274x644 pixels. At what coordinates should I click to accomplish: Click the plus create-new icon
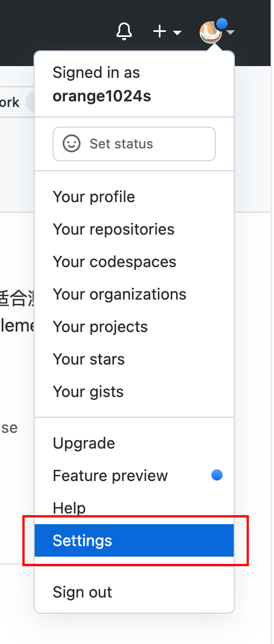tap(159, 31)
